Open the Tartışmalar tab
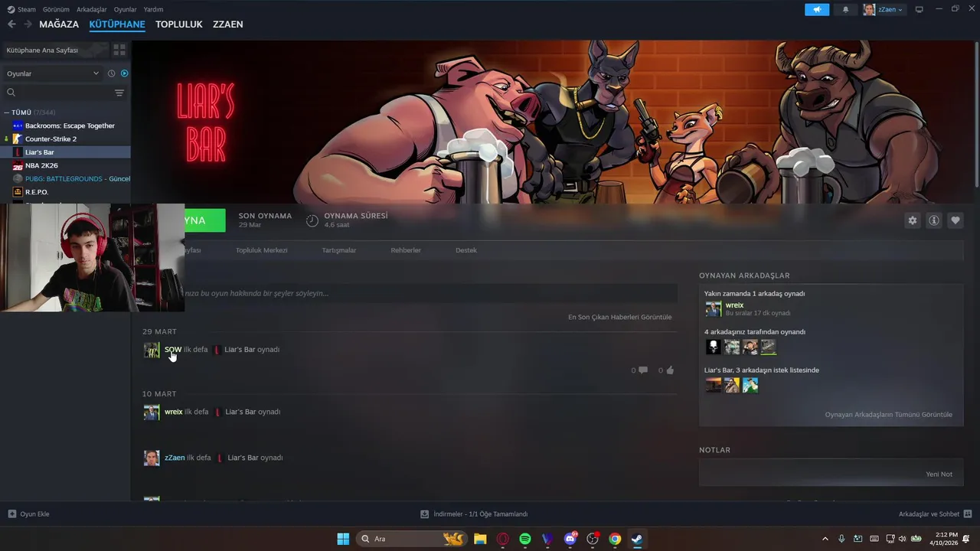The height and width of the screenshot is (551, 980). [339, 250]
